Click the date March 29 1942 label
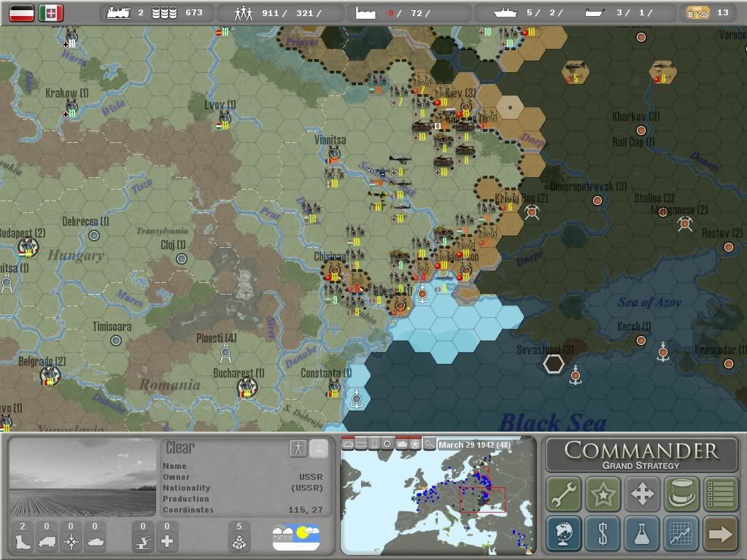Image resolution: width=747 pixels, height=560 pixels. 474,445
